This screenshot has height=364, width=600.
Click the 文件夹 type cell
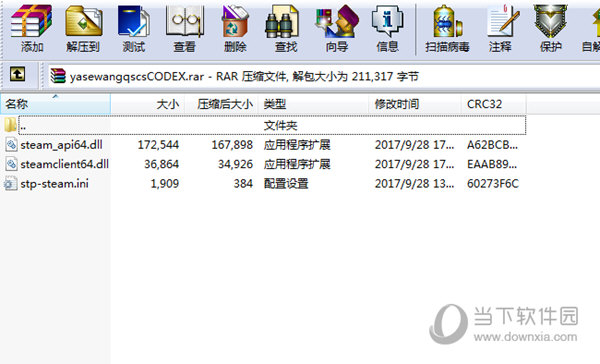tap(280, 126)
